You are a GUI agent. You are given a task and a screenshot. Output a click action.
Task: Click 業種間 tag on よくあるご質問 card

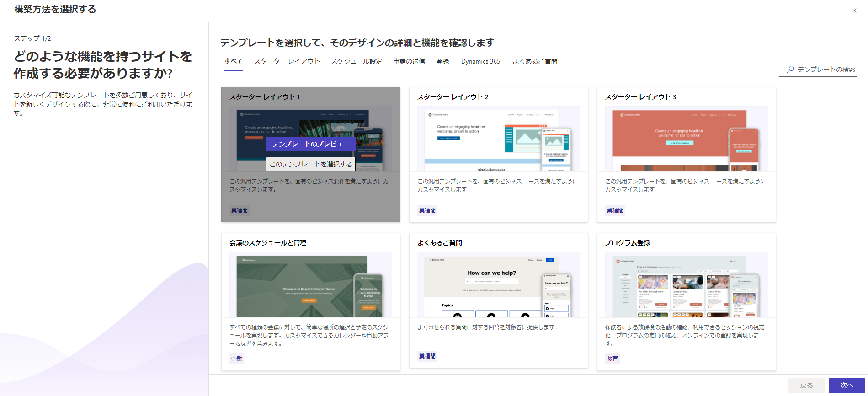tap(427, 356)
